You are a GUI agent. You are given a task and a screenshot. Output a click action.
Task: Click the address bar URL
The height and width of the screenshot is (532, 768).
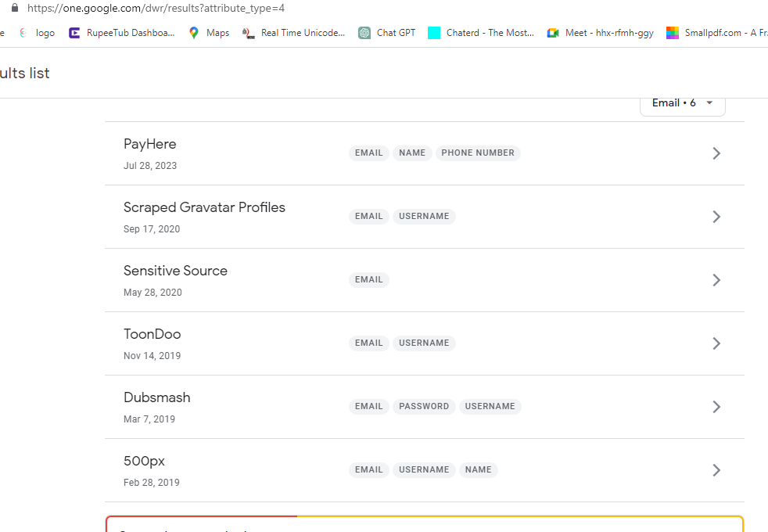156,8
